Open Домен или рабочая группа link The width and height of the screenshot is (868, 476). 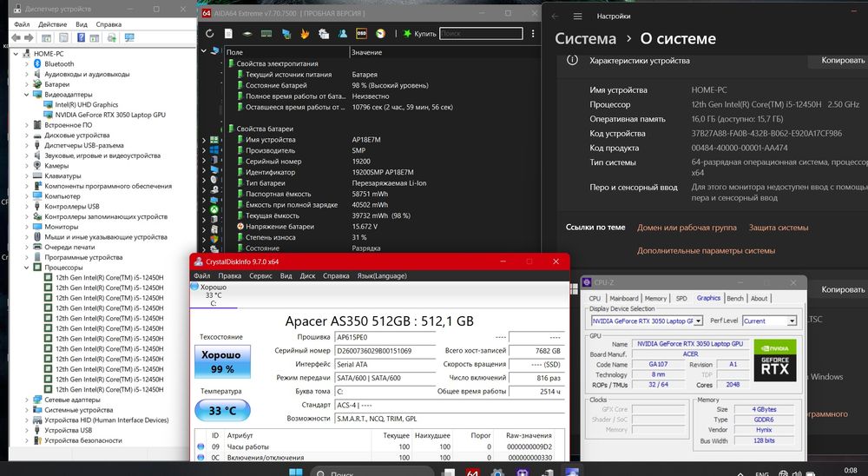point(687,228)
